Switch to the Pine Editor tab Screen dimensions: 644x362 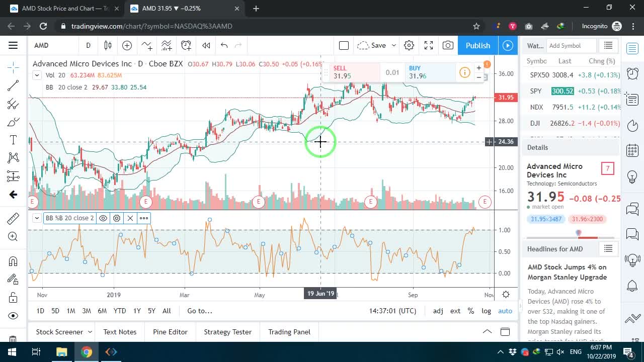(x=170, y=332)
